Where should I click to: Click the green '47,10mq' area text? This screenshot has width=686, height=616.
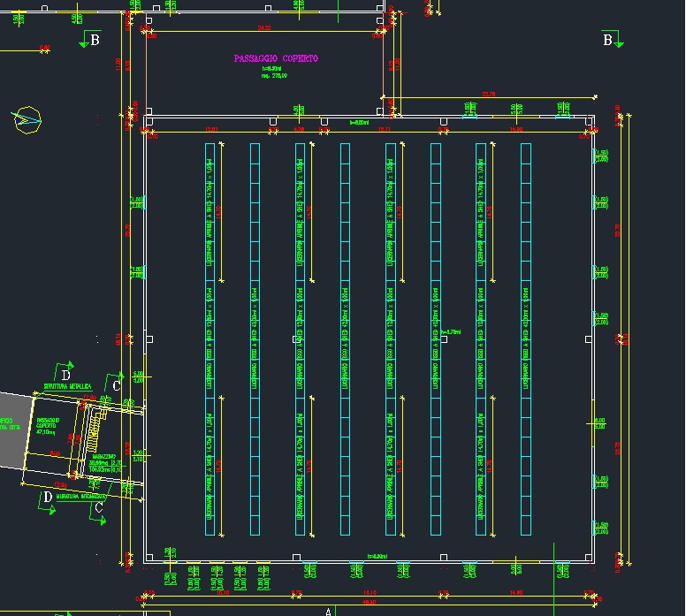click(45, 432)
